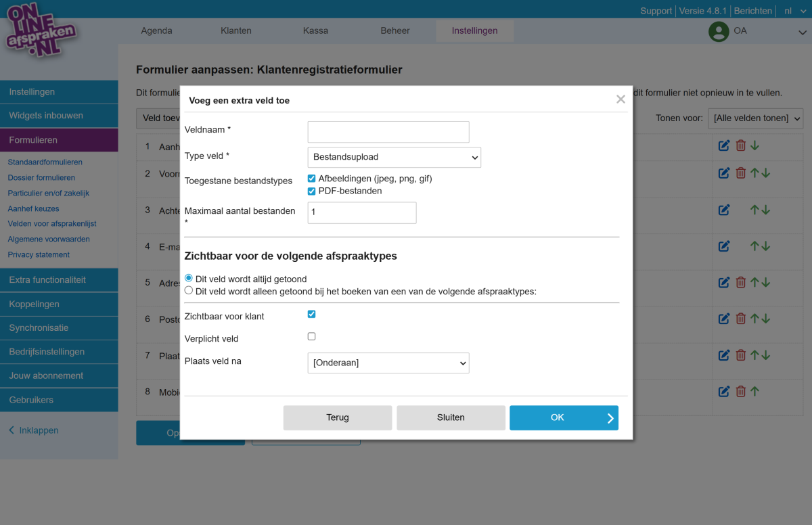Move field row 2 down with arrow

click(766, 173)
